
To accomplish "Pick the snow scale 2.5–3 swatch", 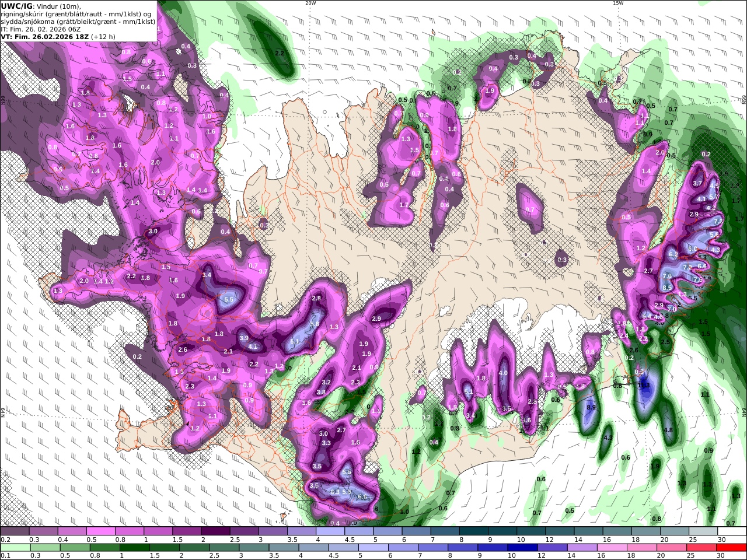I will point(244,531).
